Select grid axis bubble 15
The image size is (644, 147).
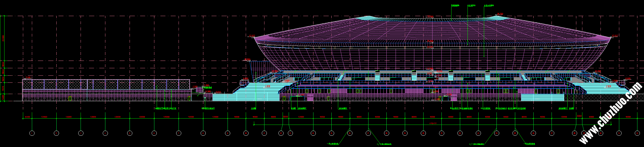[x=331, y=133]
